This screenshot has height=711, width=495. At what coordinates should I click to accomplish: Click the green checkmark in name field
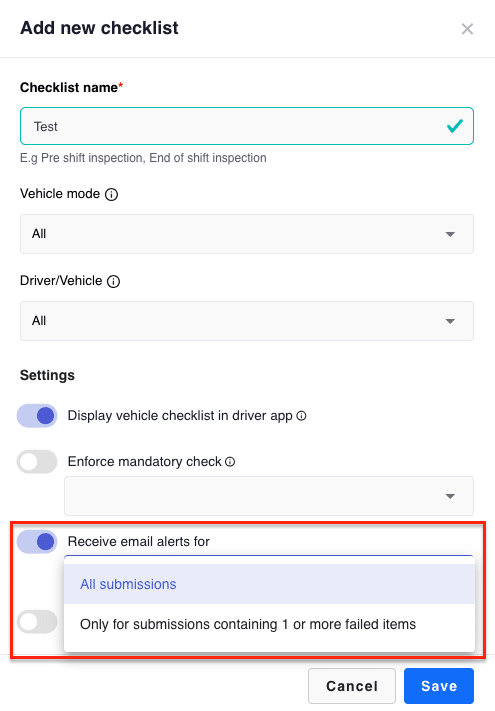point(455,126)
